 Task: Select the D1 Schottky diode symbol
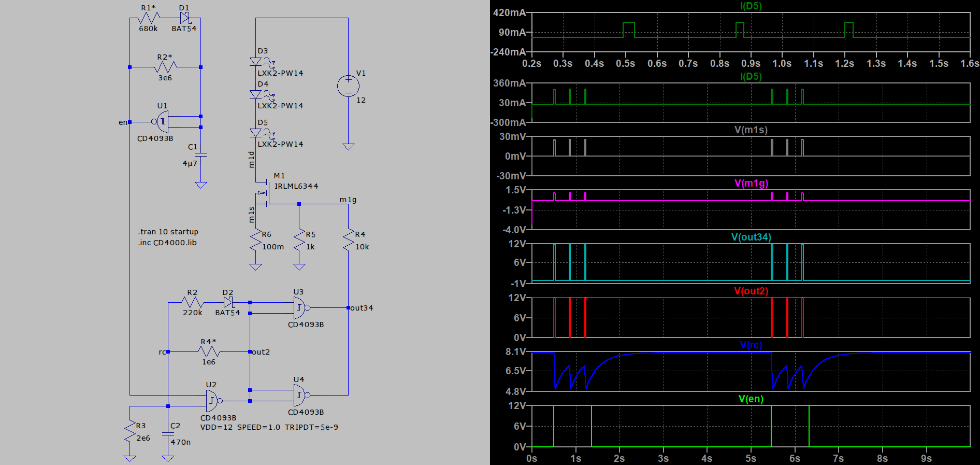coord(185,18)
